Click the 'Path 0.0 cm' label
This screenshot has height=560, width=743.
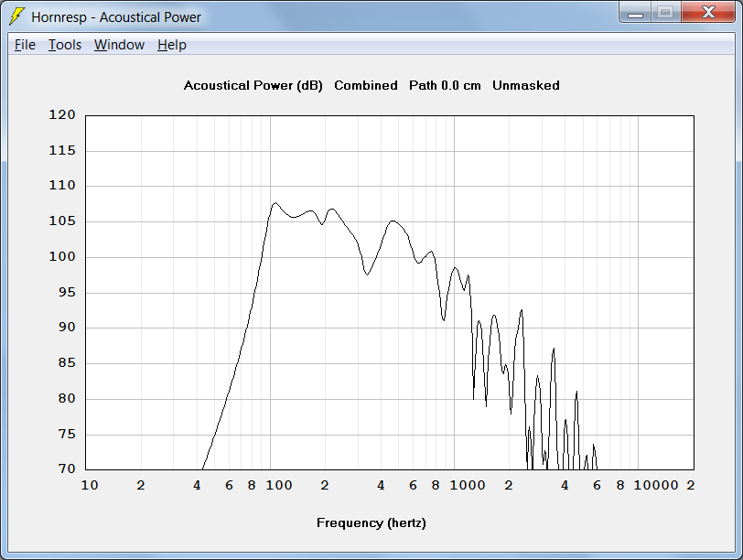click(445, 86)
